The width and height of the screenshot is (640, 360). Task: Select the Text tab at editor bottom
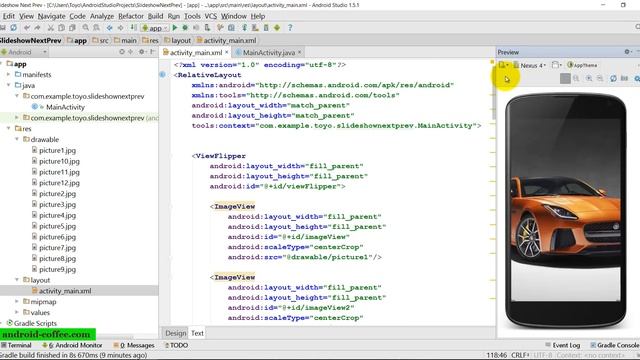(197, 333)
